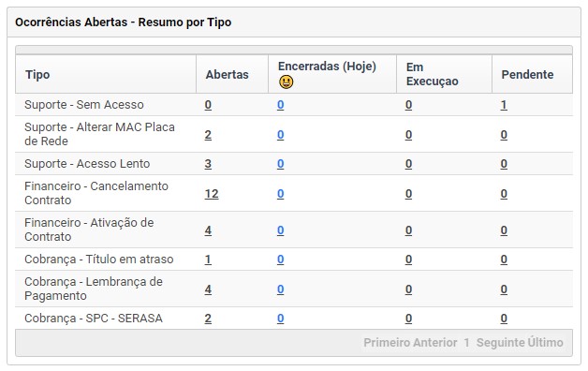Click Pendente value for Suporte - Sem Acesso
588x371 pixels.
click(504, 105)
